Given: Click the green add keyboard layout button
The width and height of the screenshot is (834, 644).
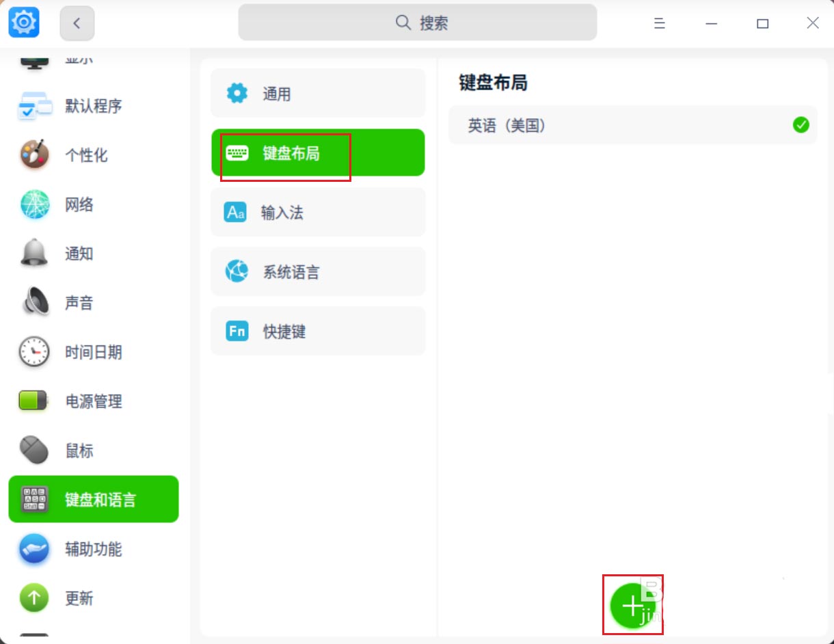Looking at the screenshot, I should click(632, 605).
